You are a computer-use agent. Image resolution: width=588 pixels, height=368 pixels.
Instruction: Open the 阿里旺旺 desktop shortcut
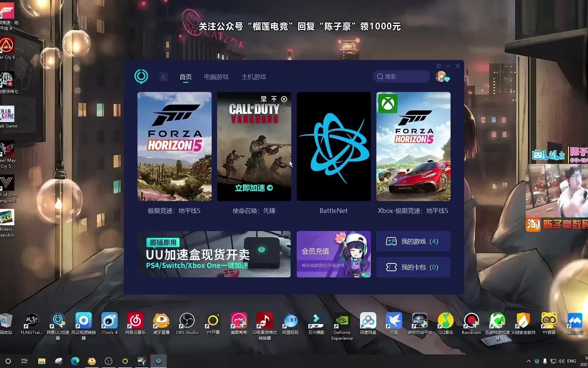tap(291, 324)
